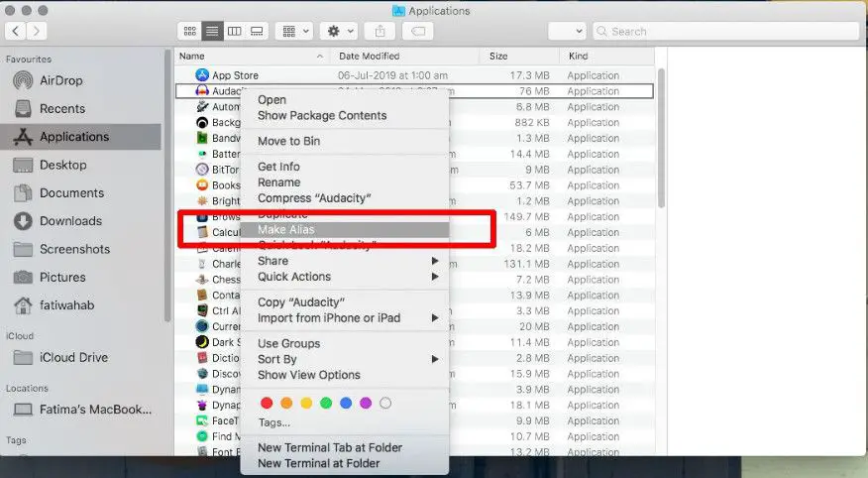The height and width of the screenshot is (478, 868).
Task: Switch to gallery view
Action: pyautogui.click(x=257, y=32)
